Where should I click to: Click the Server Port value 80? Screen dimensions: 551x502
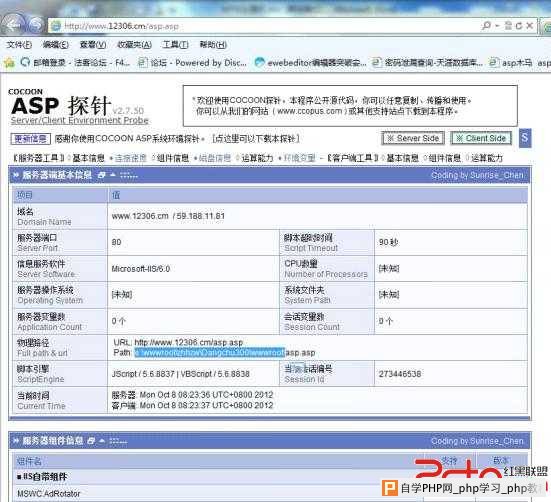point(116,242)
